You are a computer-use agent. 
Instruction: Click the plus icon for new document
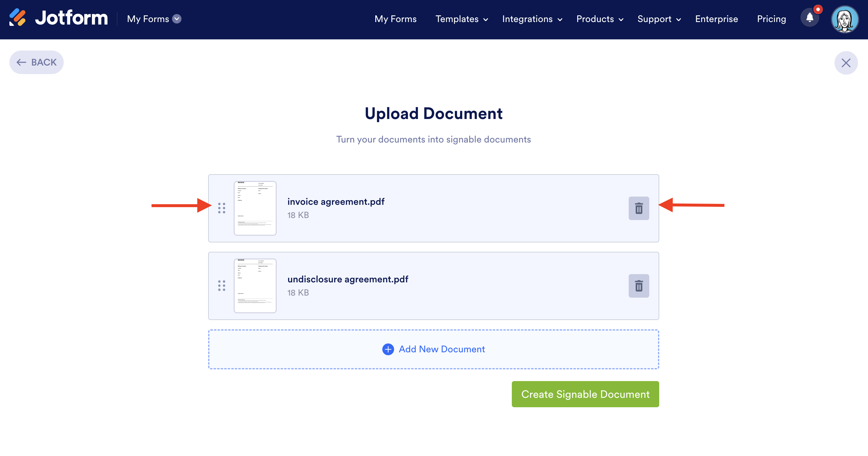coord(388,349)
